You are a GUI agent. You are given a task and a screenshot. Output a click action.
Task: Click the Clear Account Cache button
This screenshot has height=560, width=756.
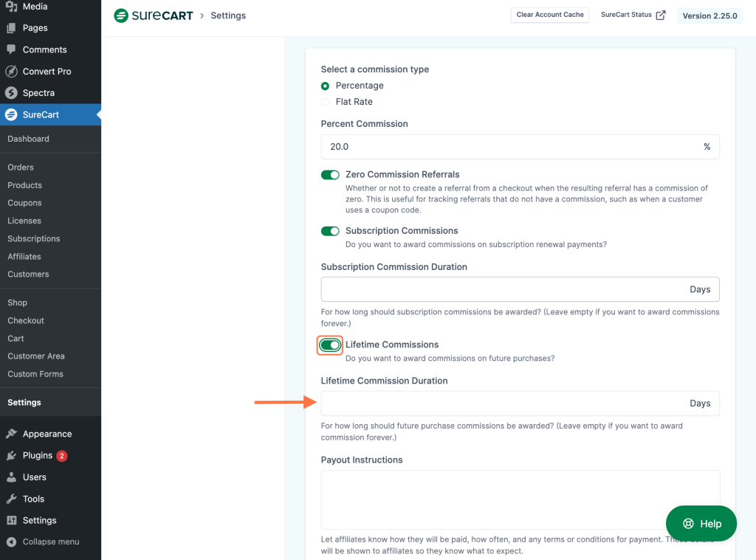click(x=549, y=15)
